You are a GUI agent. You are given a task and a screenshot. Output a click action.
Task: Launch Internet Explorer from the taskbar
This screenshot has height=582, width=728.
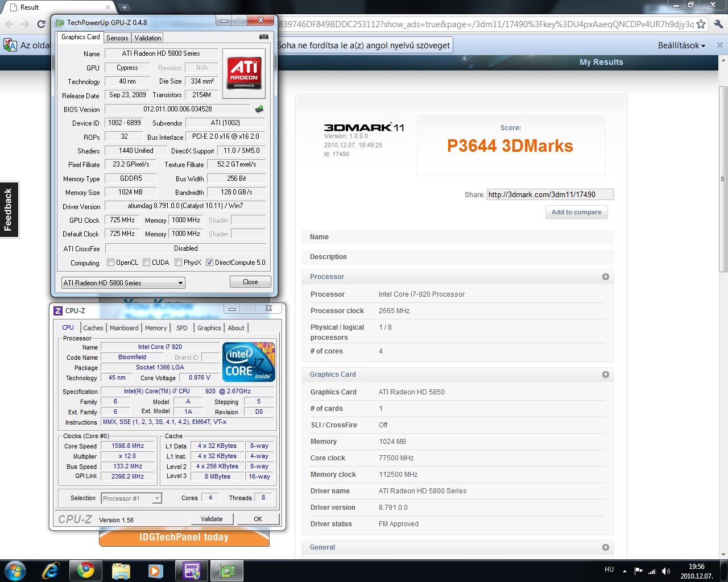(x=51, y=571)
